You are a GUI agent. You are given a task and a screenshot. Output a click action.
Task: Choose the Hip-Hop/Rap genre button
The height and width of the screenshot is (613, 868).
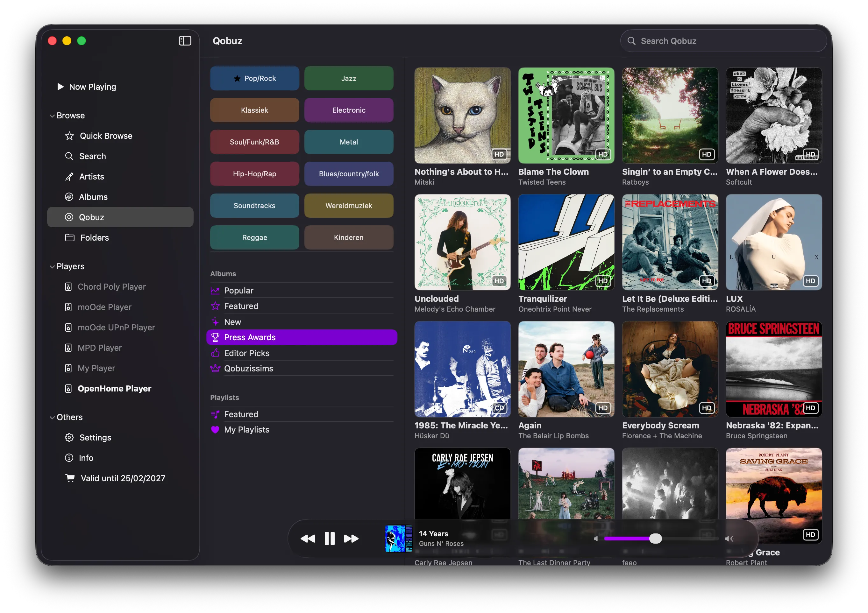pyautogui.click(x=254, y=174)
